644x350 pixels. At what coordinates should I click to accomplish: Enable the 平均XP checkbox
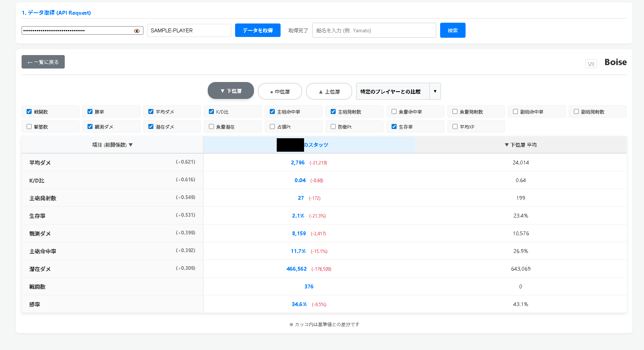click(x=455, y=127)
